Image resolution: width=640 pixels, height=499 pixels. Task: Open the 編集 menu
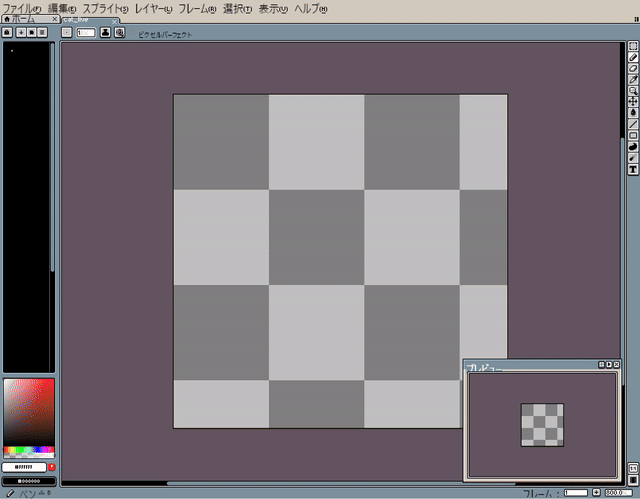point(62,9)
